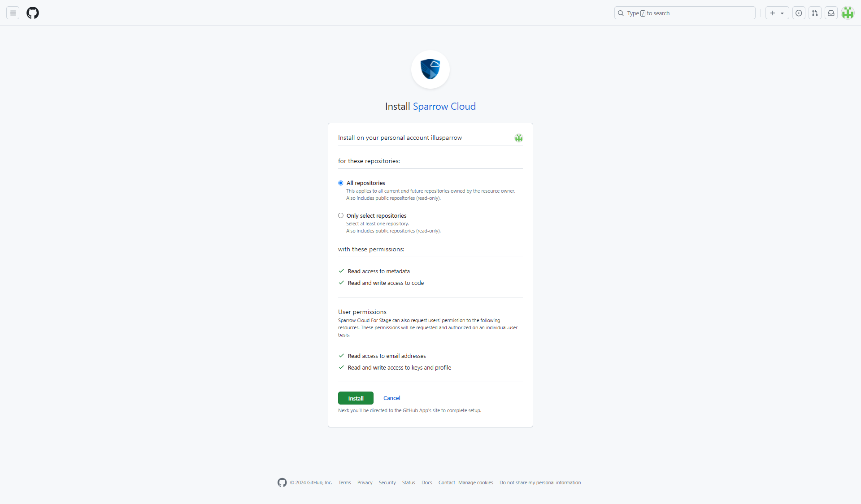Click the notifications bell icon
The height and width of the screenshot is (504, 861).
coord(831,13)
